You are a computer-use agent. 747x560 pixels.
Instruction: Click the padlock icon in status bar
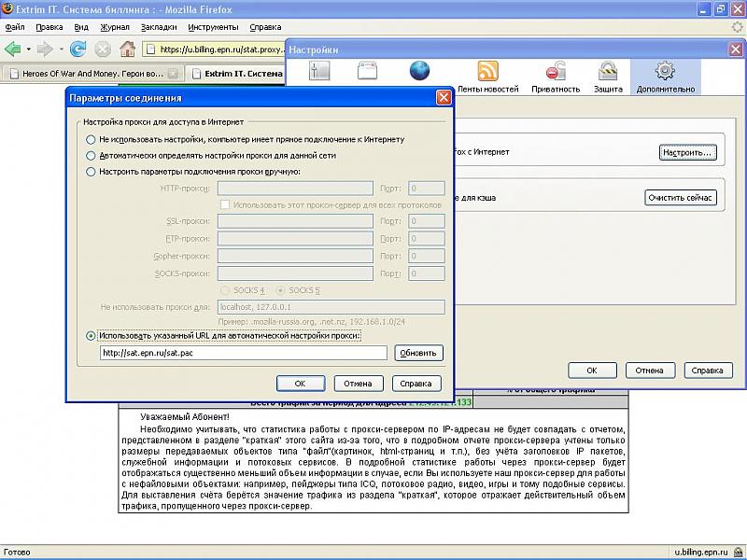[x=739, y=552]
